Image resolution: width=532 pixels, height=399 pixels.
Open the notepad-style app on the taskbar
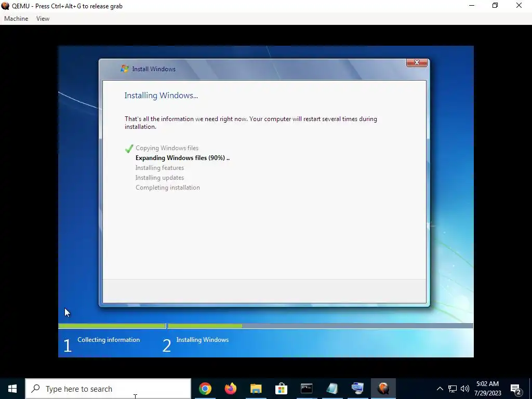tap(332, 389)
